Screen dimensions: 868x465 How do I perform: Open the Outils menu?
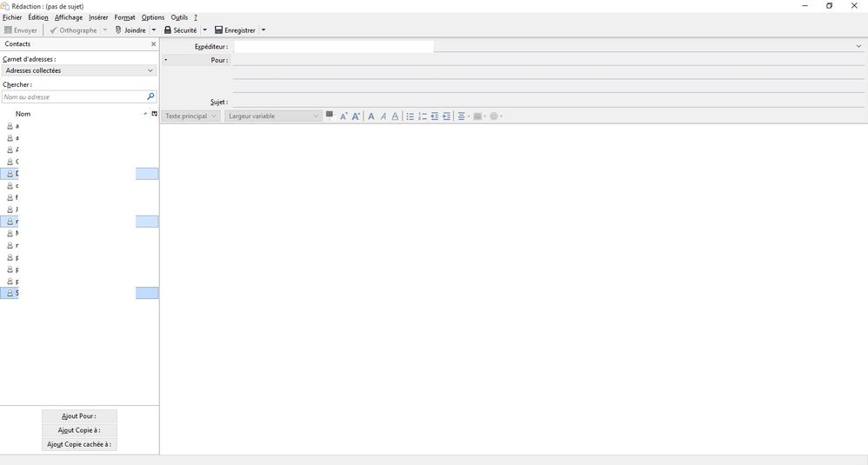pos(179,17)
